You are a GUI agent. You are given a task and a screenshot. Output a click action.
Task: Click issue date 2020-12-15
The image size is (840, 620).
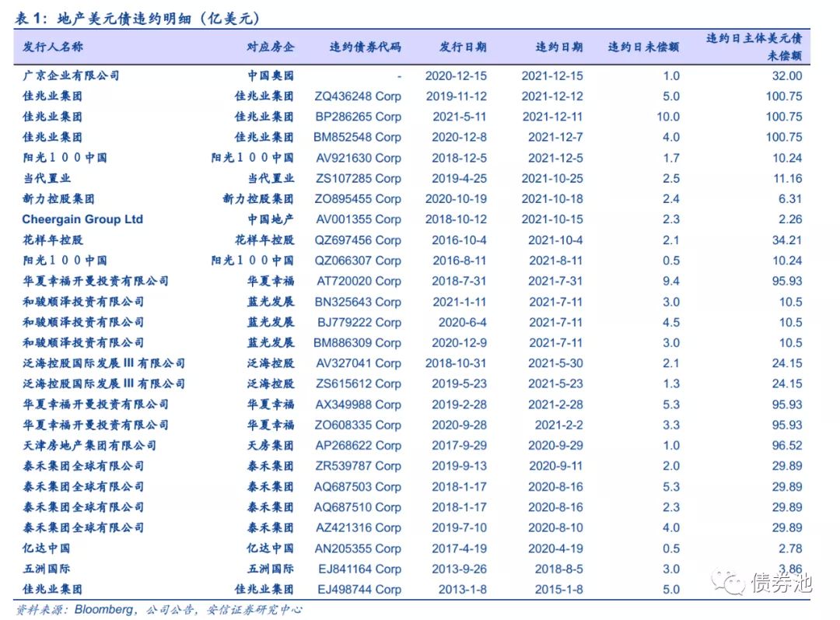(456, 75)
